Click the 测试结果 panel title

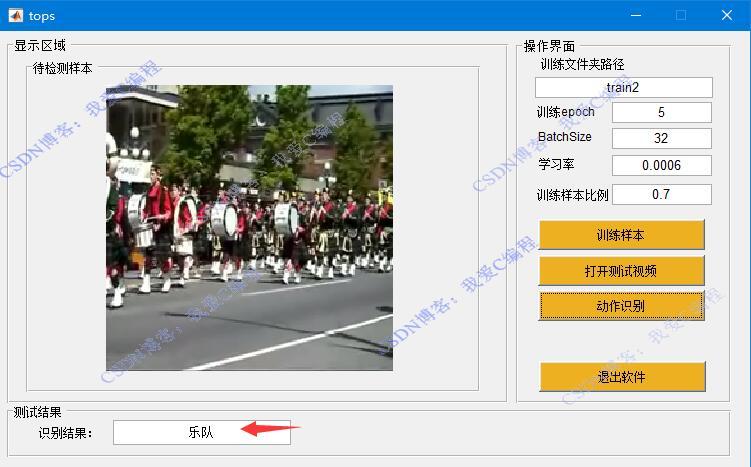click(37, 412)
